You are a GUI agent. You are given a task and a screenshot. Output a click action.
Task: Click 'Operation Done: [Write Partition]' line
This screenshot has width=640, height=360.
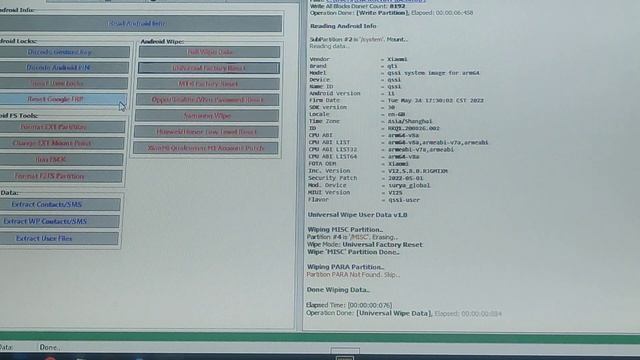[x=391, y=13]
